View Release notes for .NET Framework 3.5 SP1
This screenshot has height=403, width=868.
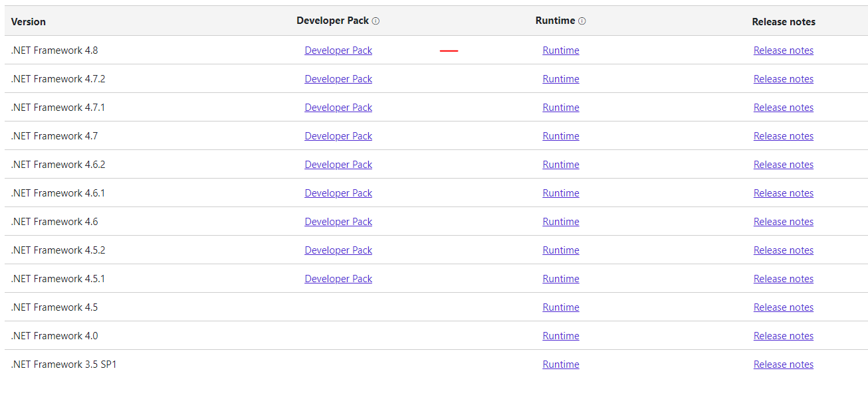tap(783, 364)
